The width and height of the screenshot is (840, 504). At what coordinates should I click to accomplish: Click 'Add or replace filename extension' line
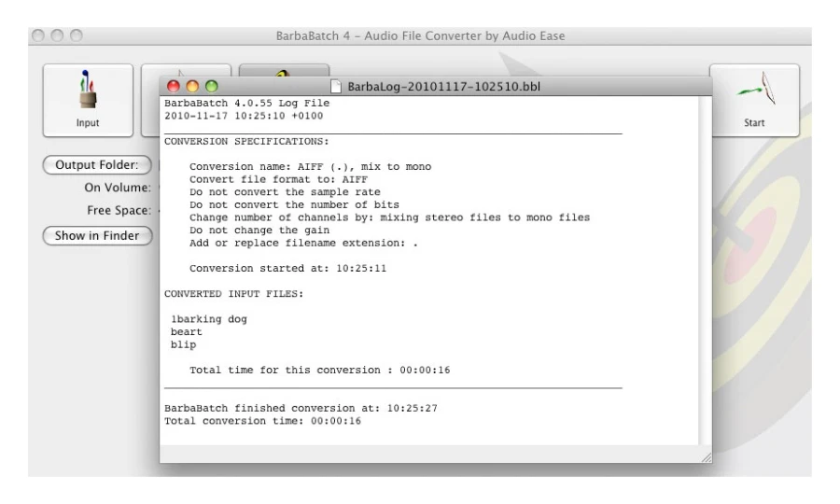coord(303,244)
